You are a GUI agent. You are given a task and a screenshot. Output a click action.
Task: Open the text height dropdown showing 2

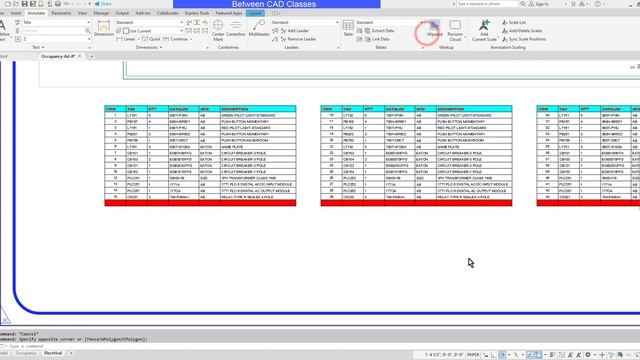[56, 39]
